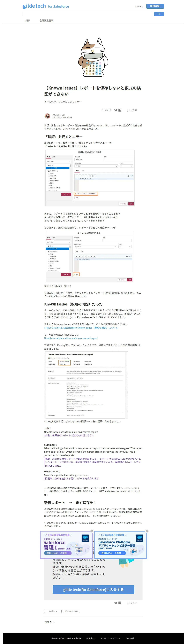Open author name ねこのしっぽ

pyautogui.click(x=59, y=115)
